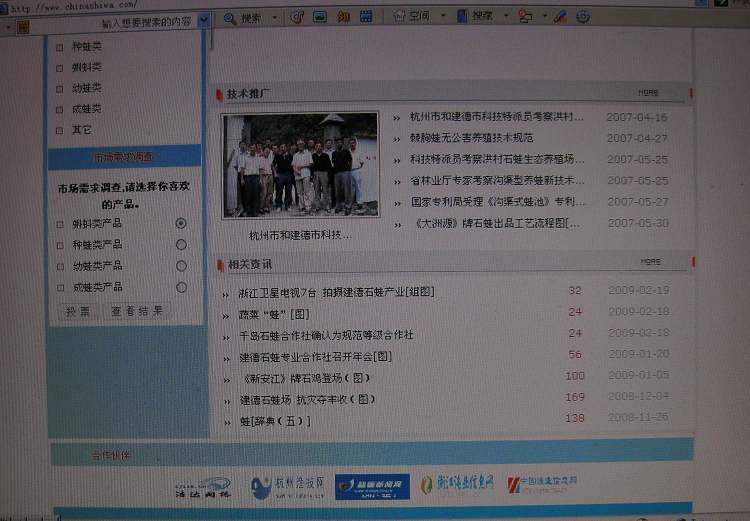
Task: Select the 种蛙类产品 radio button
Action: (x=181, y=245)
